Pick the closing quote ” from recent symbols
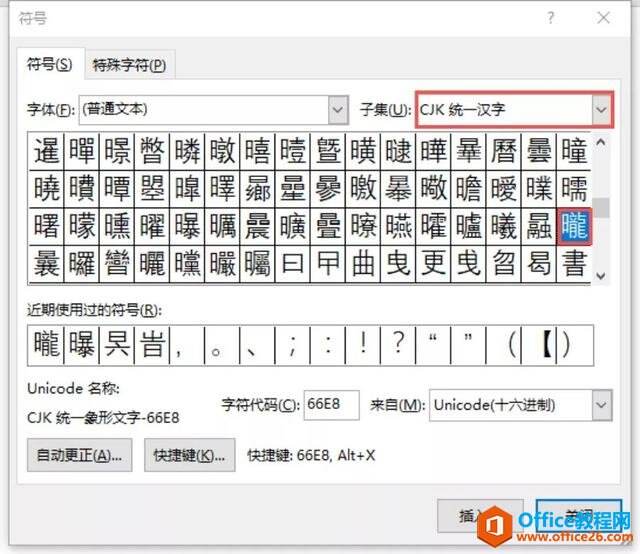This screenshot has height=554, width=640. tap(468, 345)
